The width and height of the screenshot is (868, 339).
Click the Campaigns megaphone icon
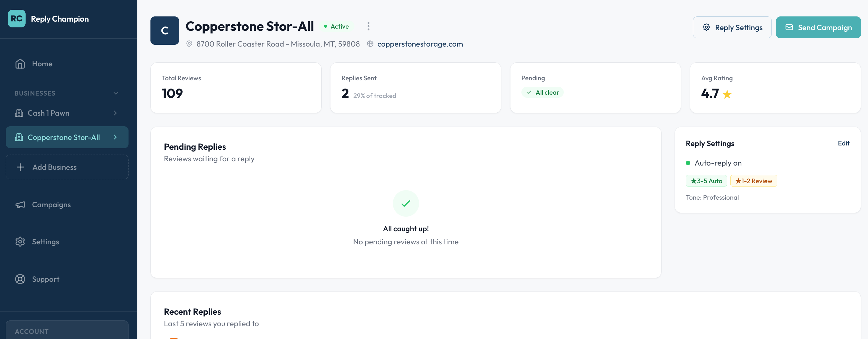(x=20, y=205)
